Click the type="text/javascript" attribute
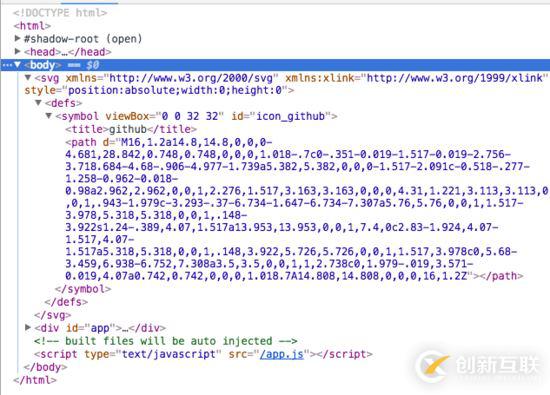 pos(153,354)
